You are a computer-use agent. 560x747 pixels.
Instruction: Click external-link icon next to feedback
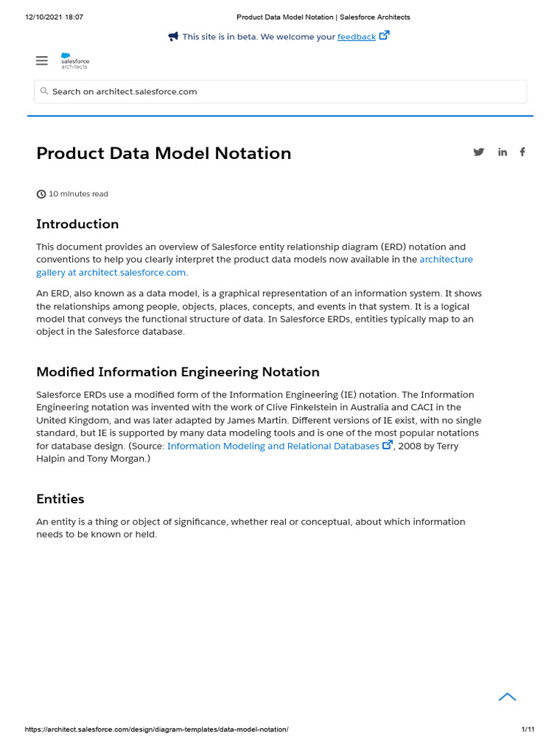[x=384, y=36]
